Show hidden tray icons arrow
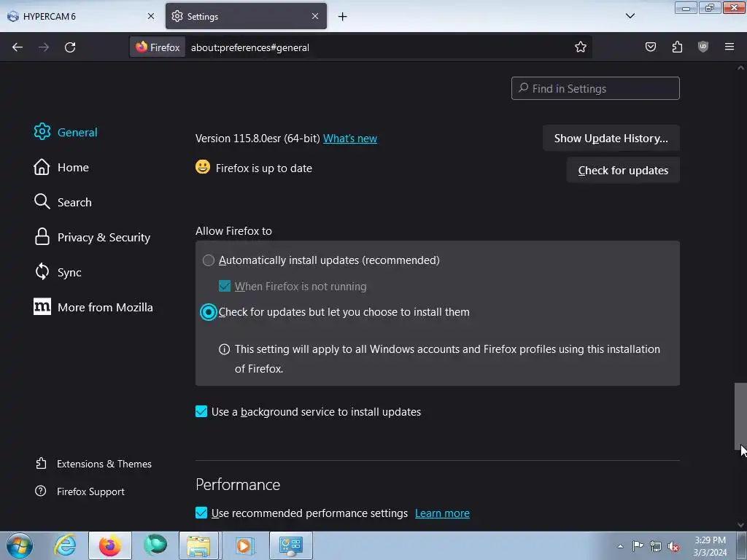Viewport: 747px width, 560px height. (x=620, y=546)
